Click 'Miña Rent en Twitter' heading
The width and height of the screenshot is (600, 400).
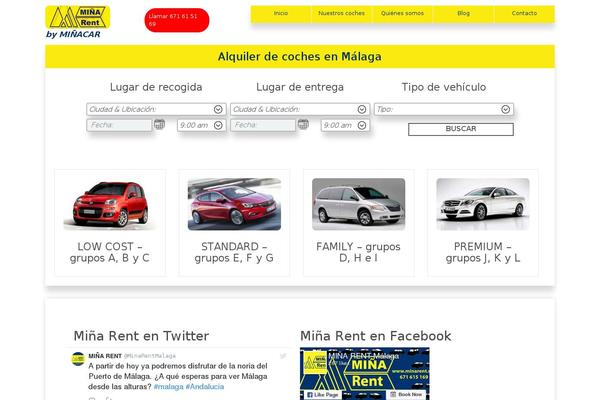point(141,336)
